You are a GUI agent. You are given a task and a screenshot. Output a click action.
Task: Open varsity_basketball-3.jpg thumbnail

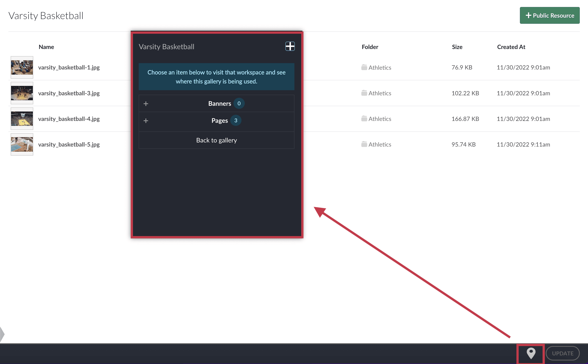coord(22,93)
